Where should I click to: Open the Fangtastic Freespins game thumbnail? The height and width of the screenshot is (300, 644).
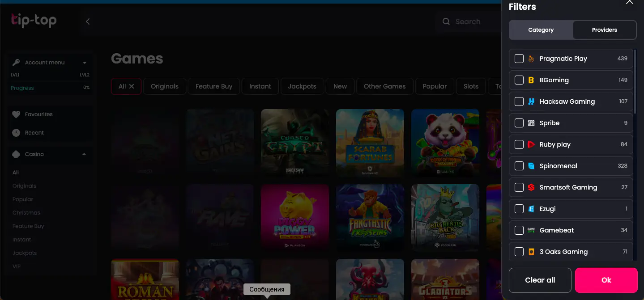(370, 218)
